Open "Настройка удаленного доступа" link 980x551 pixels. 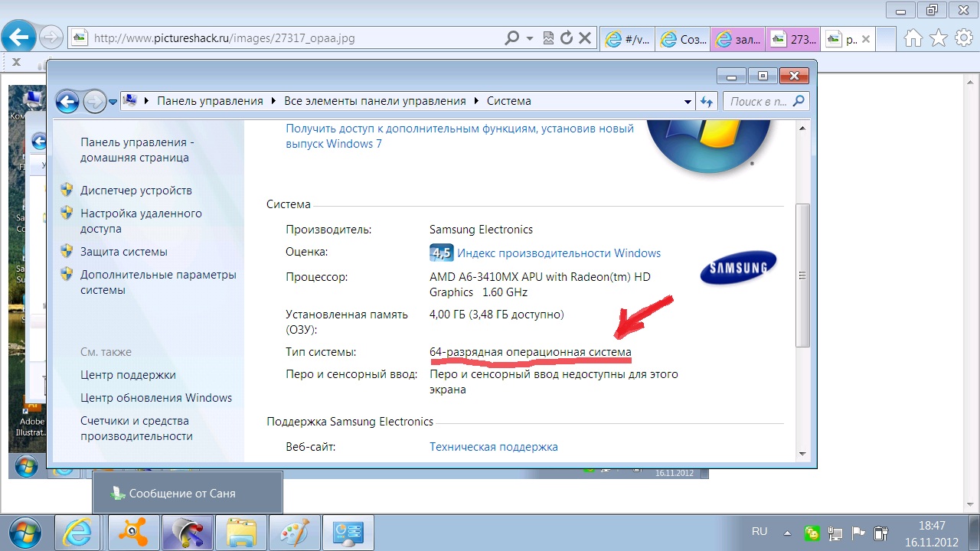(x=141, y=221)
